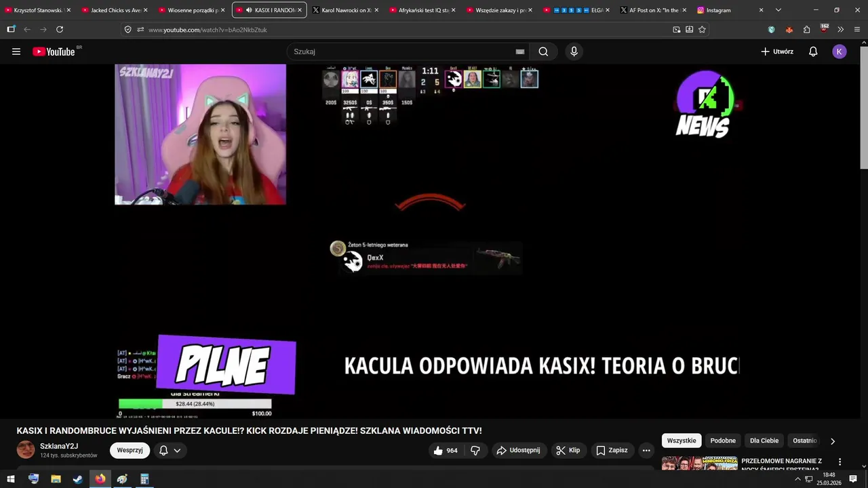Toggle channel notification bell next to Wesprzyj
Image resolution: width=868 pixels, height=488 pixels.
[170, 450]
